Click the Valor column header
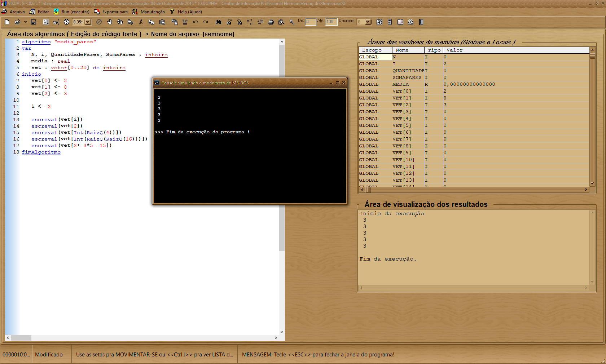 click(x=516, y=50)
